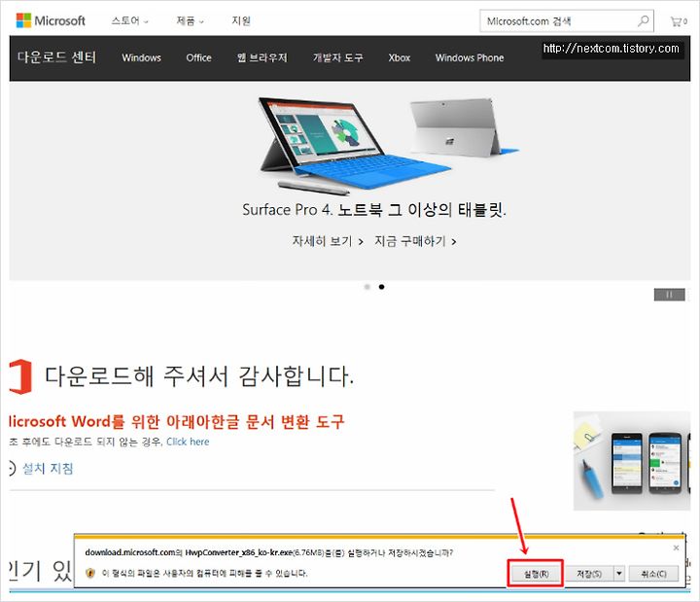The height and width of the screenshot is (602, 700).
Task: Open the Office tab
Action: point(198,57)
